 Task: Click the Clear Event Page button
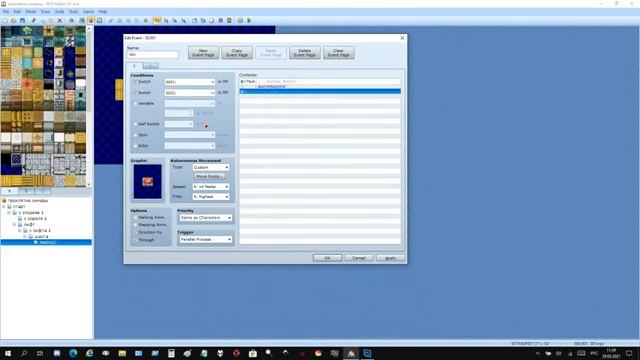[338, 53]
